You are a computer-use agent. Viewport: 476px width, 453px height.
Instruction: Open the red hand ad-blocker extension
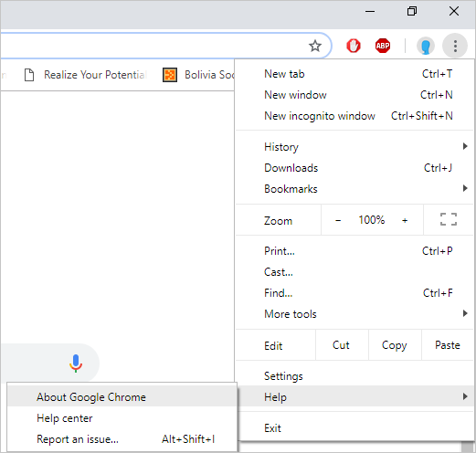[x=354, y=46]
